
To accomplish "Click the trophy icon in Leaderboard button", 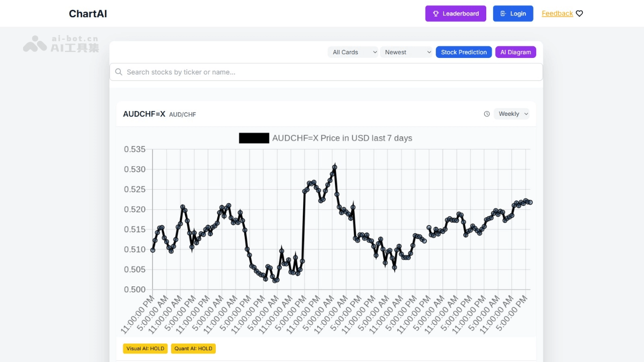I will click(x=436, y=14).
